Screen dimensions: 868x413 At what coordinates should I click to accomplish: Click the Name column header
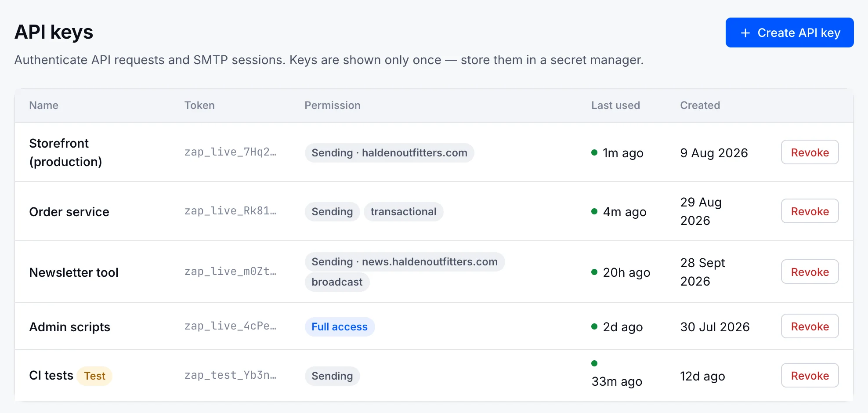[x=43, y=105]
